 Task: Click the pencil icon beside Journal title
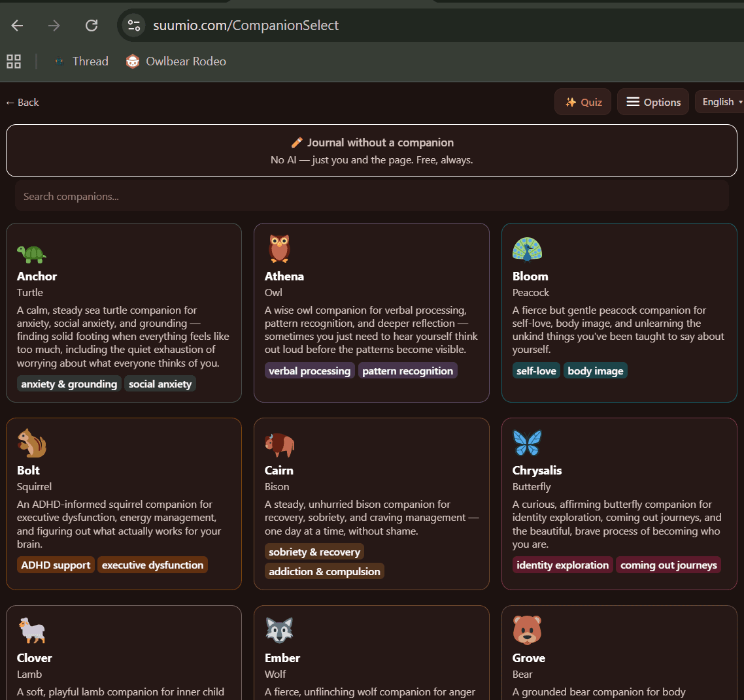(297, 142)
